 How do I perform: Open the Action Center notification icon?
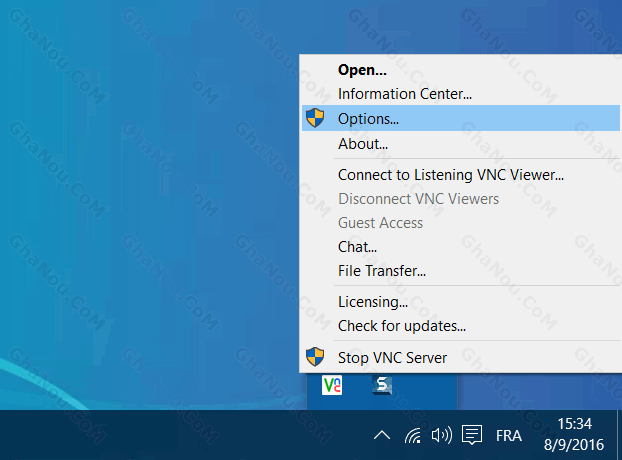coord(472,435)
